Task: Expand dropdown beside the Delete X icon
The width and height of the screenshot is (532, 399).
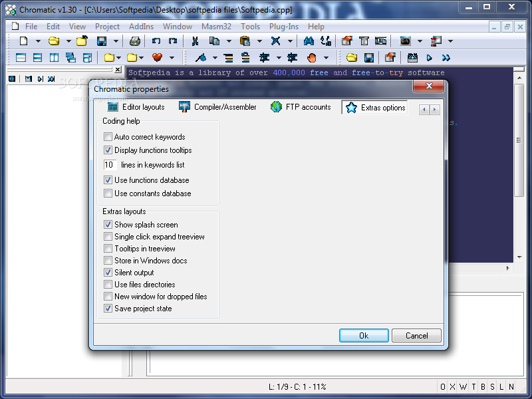Action: [290, 41]
